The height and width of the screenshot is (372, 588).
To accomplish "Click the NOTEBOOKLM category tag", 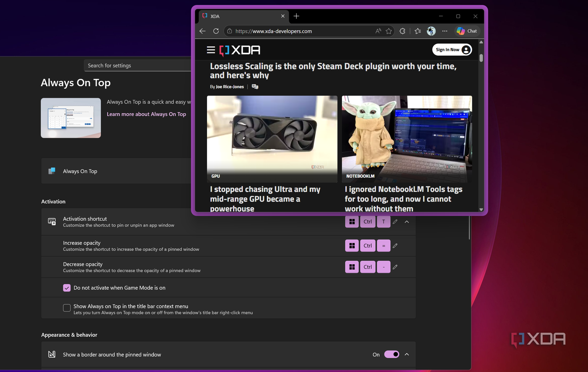I will click(360, 176).
